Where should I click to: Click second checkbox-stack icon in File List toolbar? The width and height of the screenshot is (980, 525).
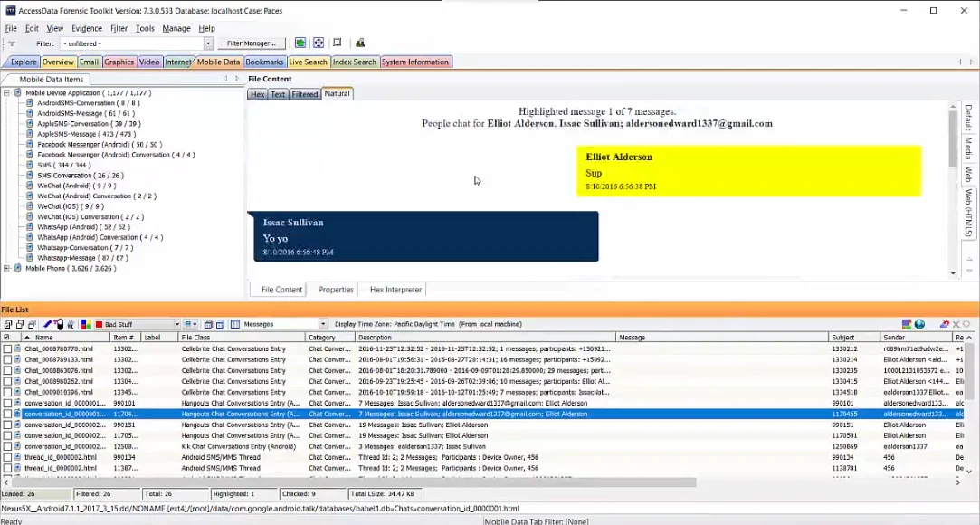coord(20,324)
